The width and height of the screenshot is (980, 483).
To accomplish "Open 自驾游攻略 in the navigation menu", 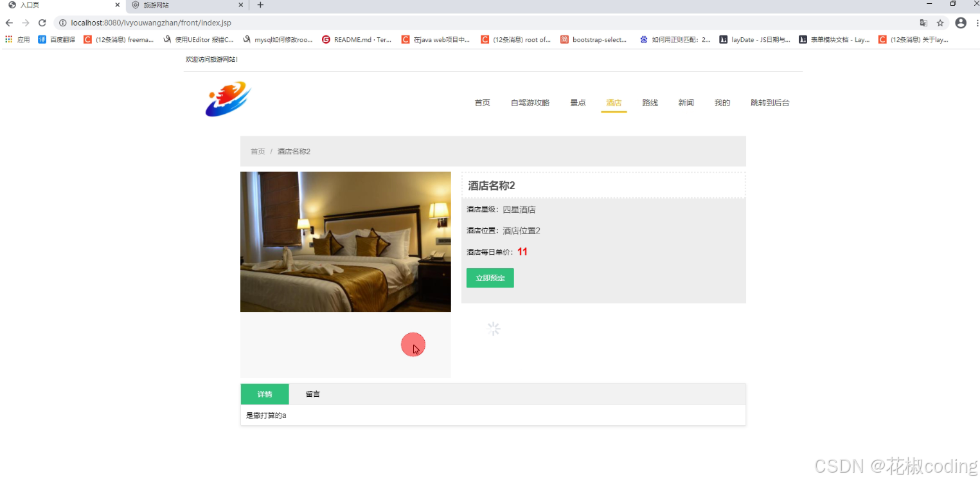I will (530, 103).
